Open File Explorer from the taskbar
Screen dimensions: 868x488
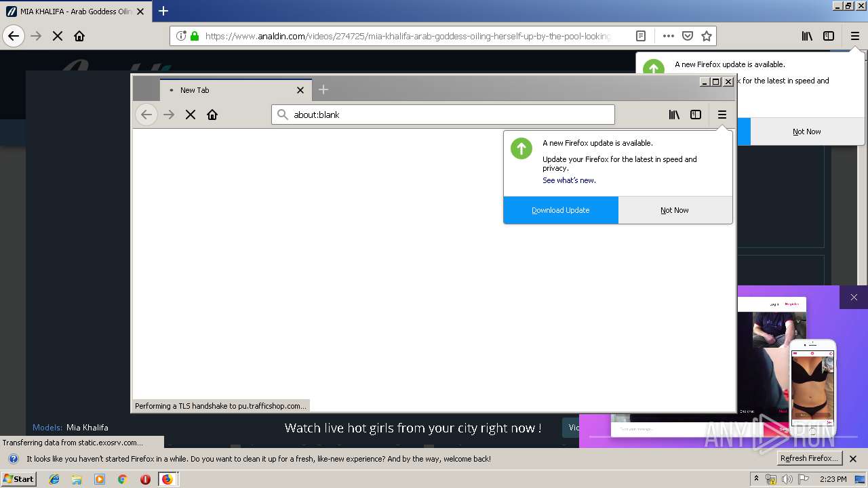pos(77,479)
